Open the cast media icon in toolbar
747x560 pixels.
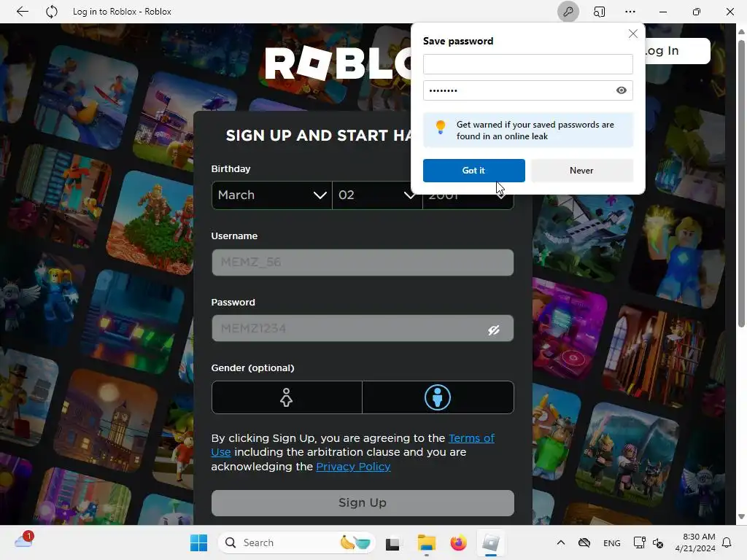click(599, 12)
